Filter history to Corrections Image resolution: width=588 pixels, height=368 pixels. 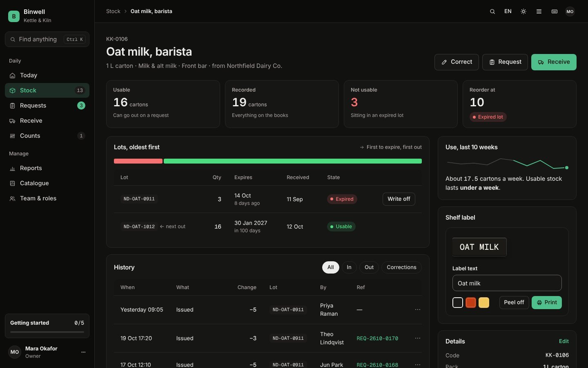(x=401, y=267)
